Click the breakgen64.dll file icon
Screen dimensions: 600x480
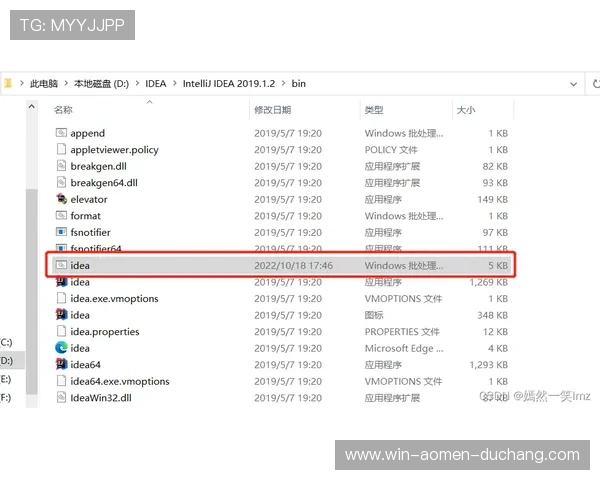pyautogui.click(x=61, y=182)
